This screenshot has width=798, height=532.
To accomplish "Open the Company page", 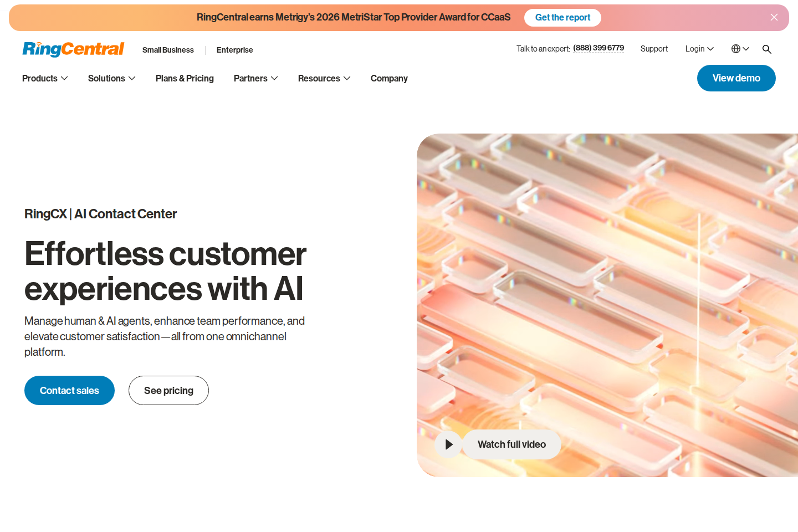I will click(389, 78).
